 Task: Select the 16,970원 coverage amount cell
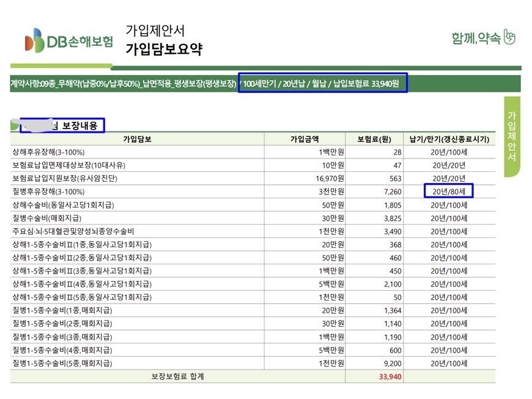coord(328,179)
